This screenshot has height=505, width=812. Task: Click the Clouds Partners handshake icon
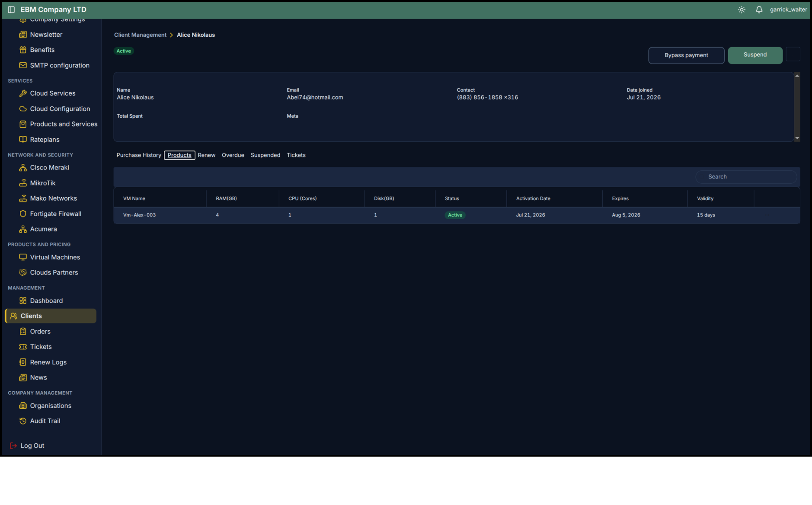point(23,272)
